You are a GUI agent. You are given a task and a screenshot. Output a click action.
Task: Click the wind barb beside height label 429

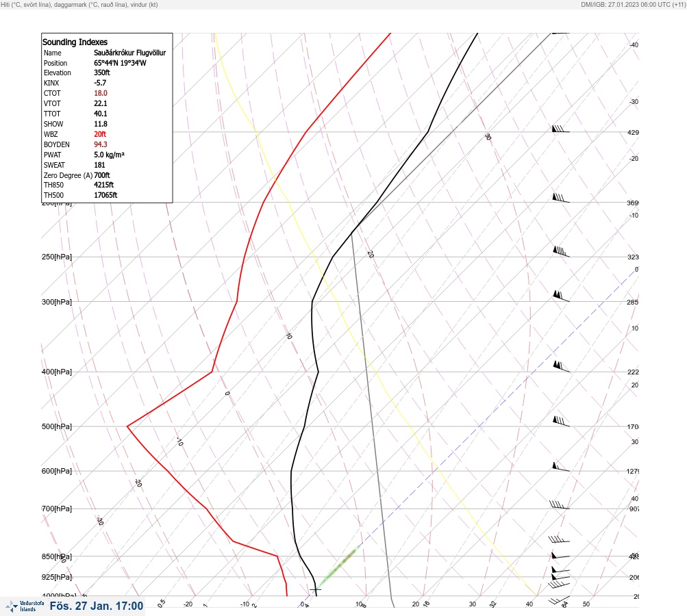click(561, 129)
